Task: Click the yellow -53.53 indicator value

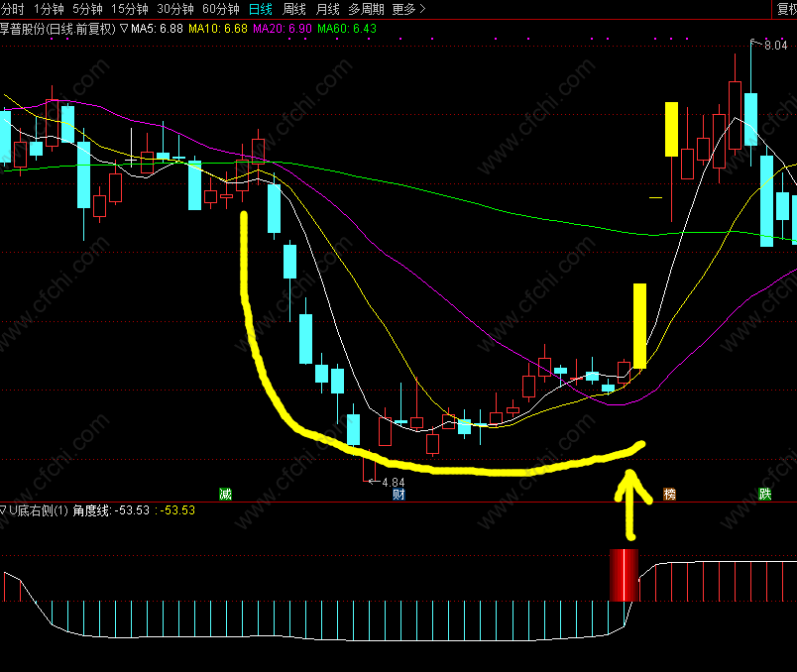Action: tap(177, 510)
